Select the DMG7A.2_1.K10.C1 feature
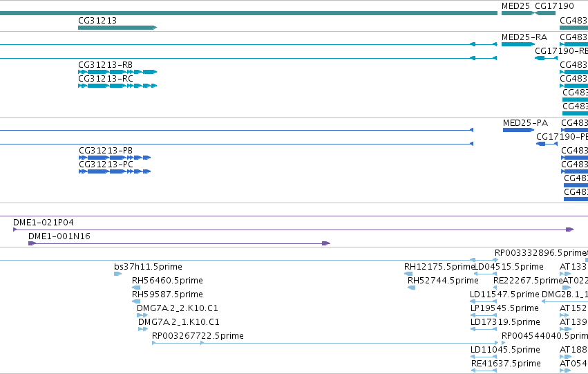Screen dimensions: 588x374 point(143,329)
